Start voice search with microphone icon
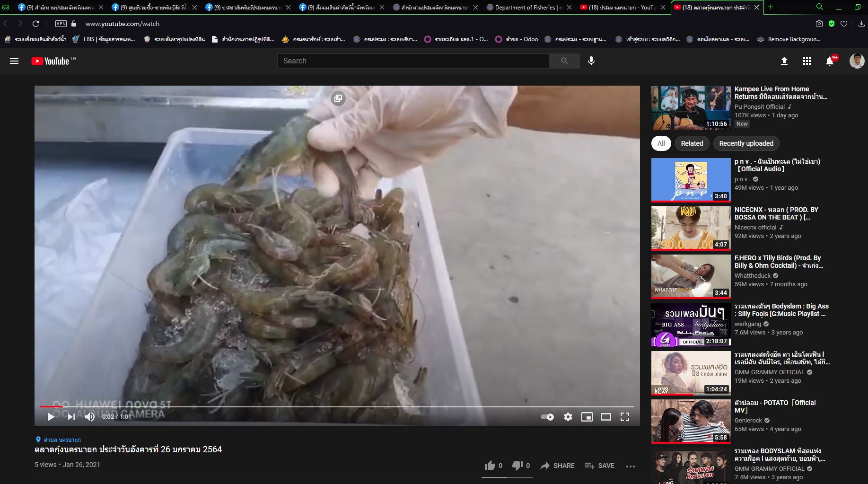Viewport: 868px width, 484px height. [x=591, y=61]
